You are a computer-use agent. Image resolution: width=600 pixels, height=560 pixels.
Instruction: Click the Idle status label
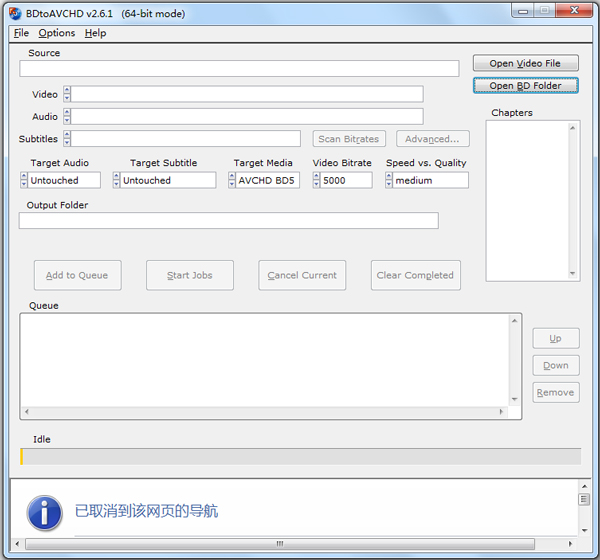tap(42, 439)
